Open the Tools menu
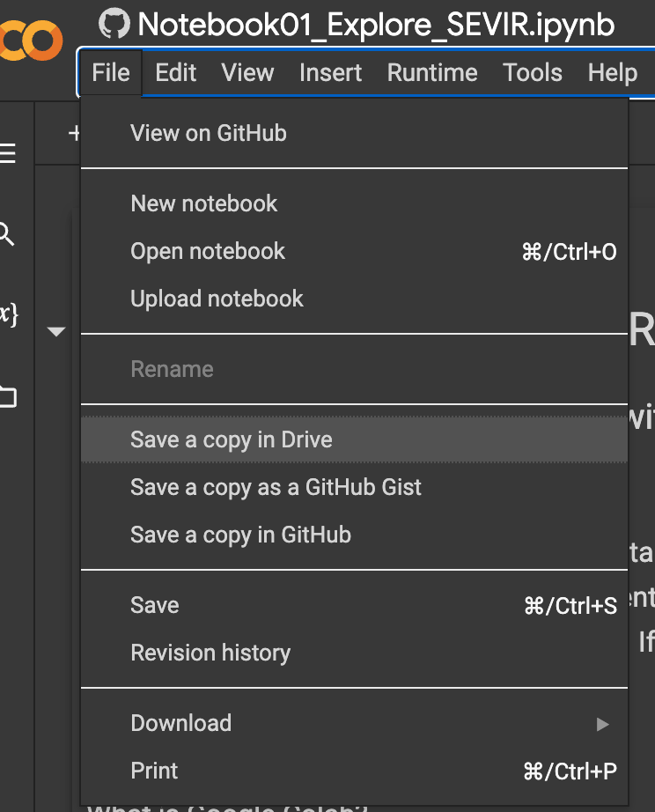Viewport: 655px width, 812px height. 533,72
